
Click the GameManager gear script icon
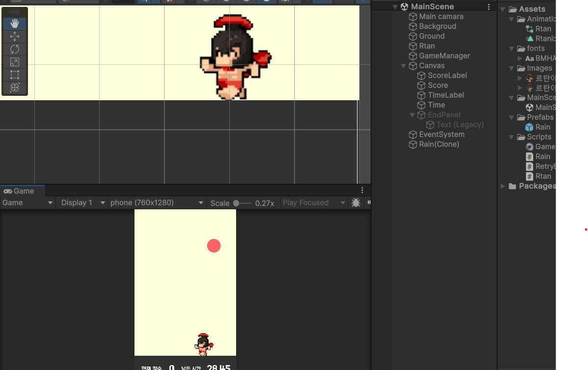pos(530,147)
